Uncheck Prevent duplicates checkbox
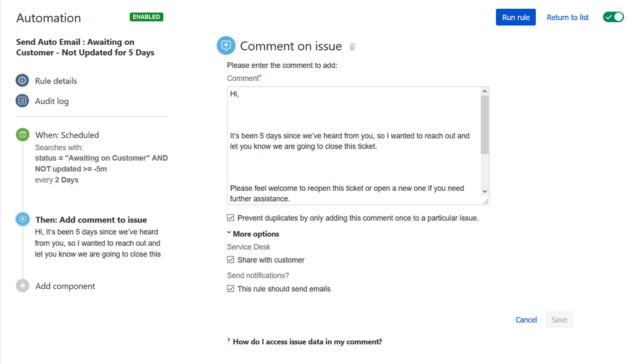 [x=230, y=218]
